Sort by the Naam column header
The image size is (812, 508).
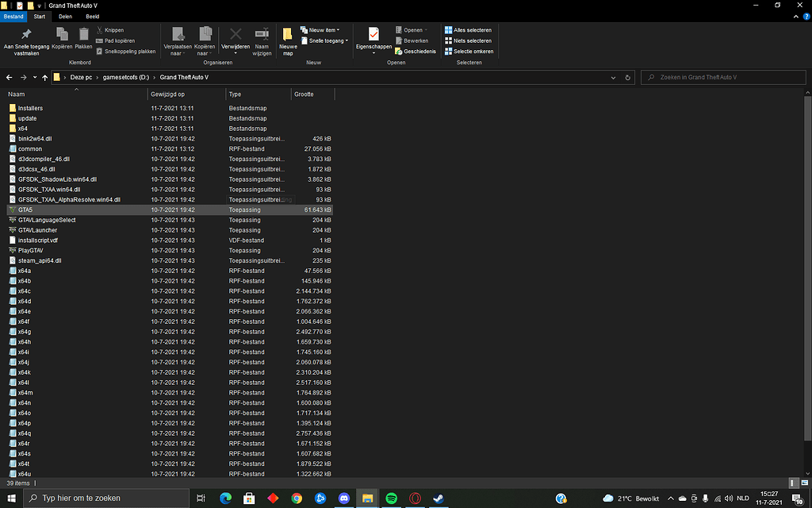click(x=76, y=94)
